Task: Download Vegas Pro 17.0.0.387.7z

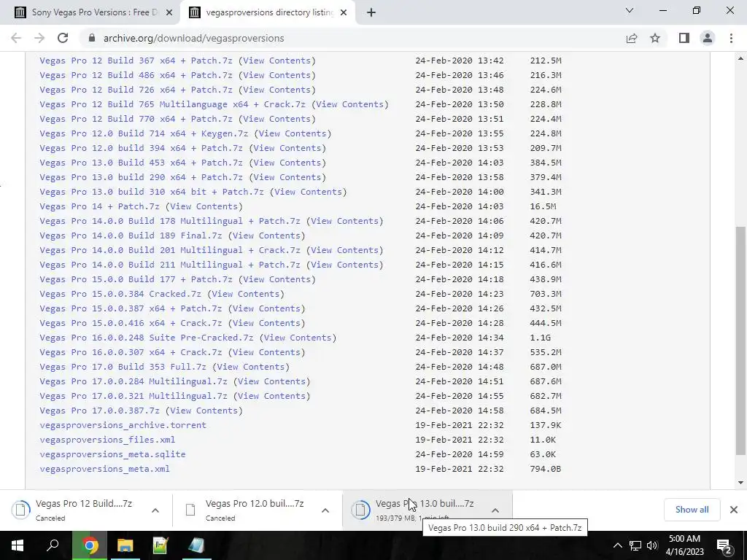Action: pos(99,411)
